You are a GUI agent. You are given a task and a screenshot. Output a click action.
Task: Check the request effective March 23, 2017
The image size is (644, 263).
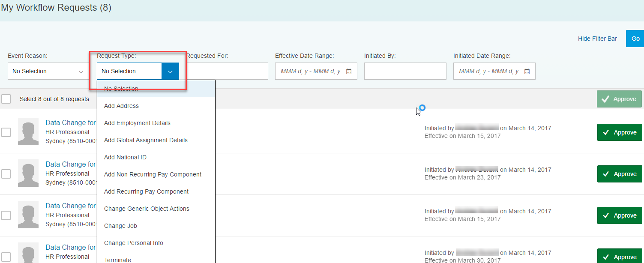[6, 174]
